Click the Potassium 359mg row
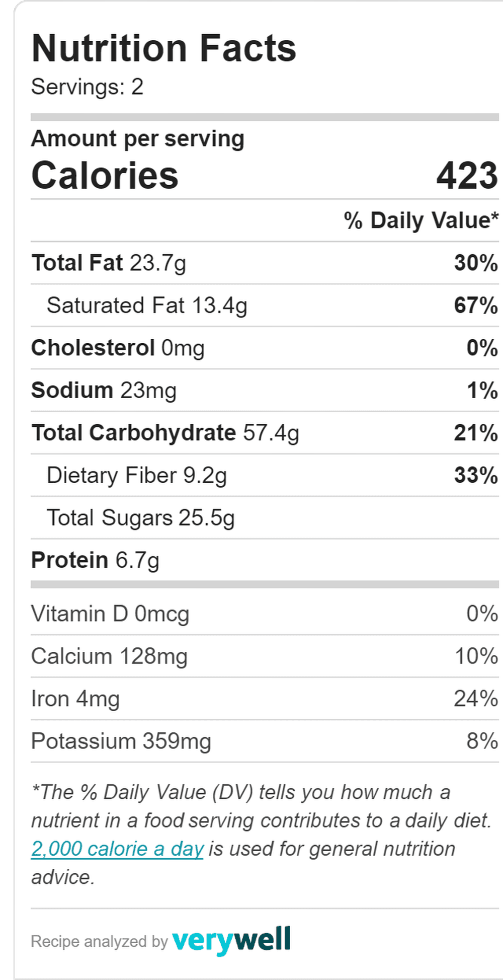The image size is (503, 980). click(x=265, y=741)
